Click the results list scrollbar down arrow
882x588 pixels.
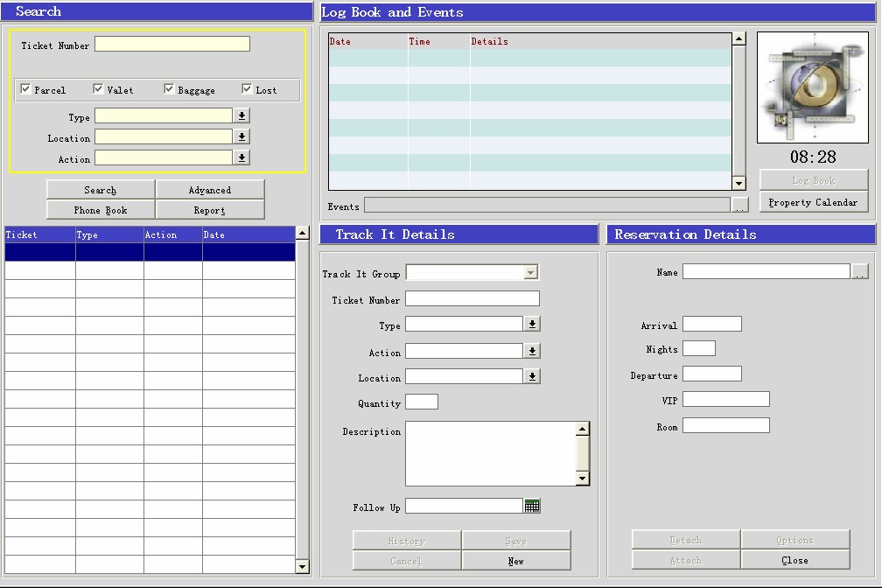pyautogui.click(x=303, y=567)
